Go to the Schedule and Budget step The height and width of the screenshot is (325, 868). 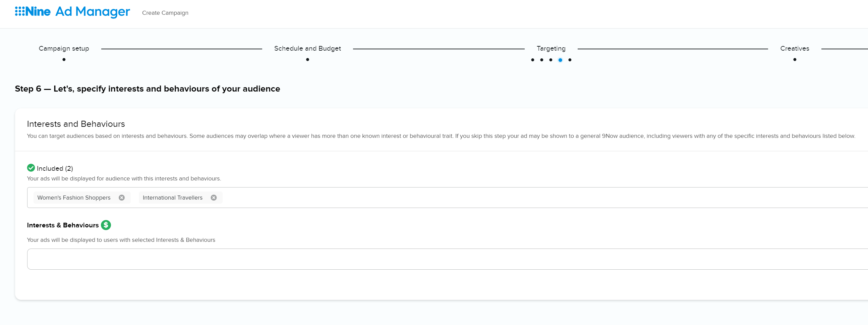point(307,48)
